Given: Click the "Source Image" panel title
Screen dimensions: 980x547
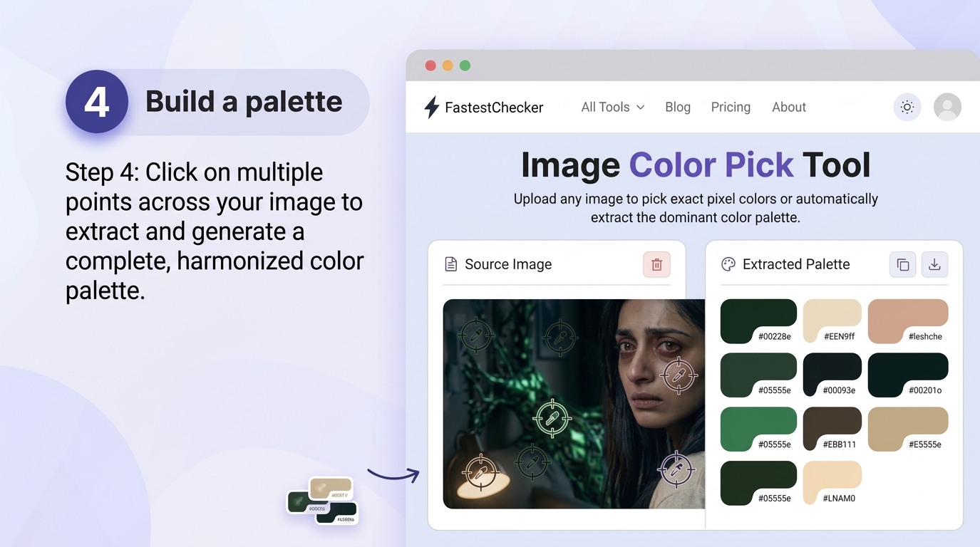Looking at the screenshot, I should (x=508, y=264).
